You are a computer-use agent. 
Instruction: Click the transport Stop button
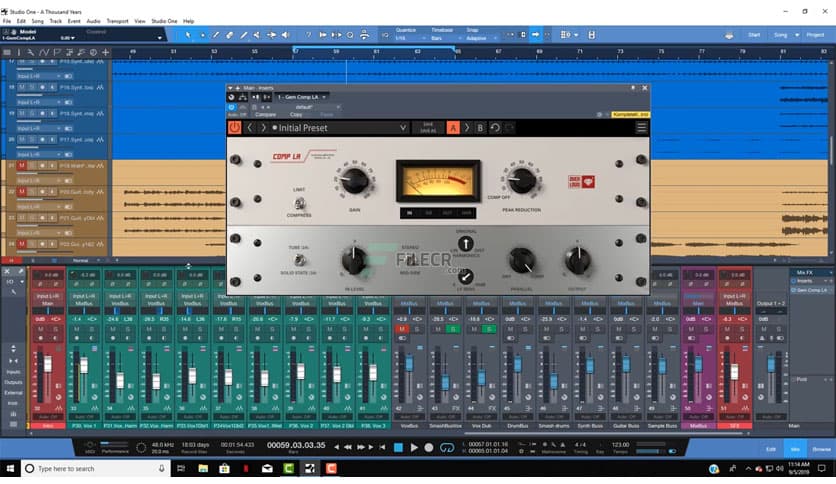tap(398, 448)
